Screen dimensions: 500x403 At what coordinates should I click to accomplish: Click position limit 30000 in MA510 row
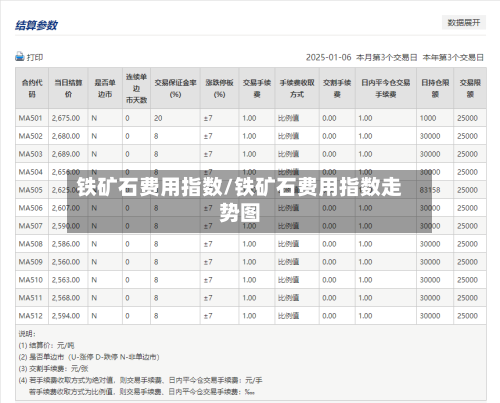click(430, 280)
